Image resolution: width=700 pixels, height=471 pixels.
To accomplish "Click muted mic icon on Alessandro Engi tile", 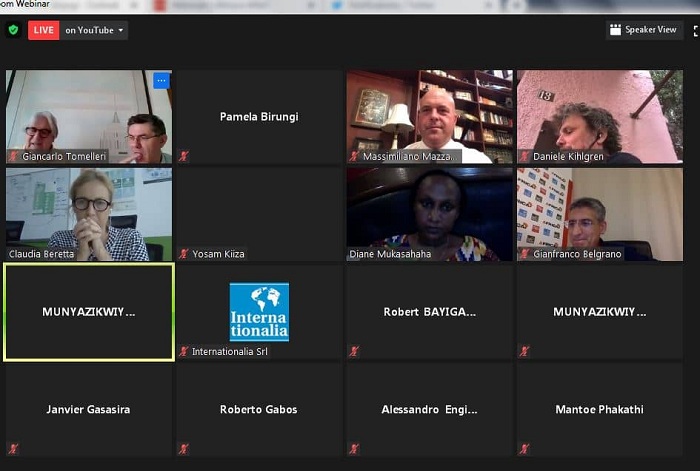I will pyautogui.click(x=354, y=448).
